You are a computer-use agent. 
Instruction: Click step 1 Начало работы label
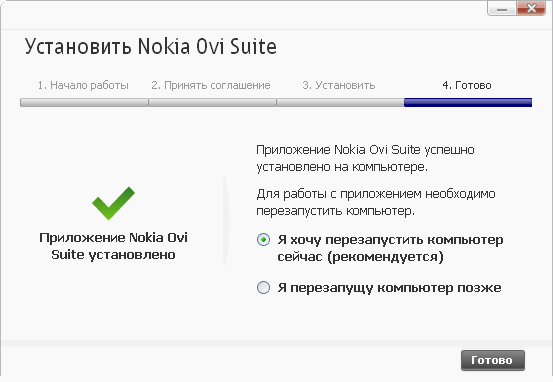coord(83,85)
